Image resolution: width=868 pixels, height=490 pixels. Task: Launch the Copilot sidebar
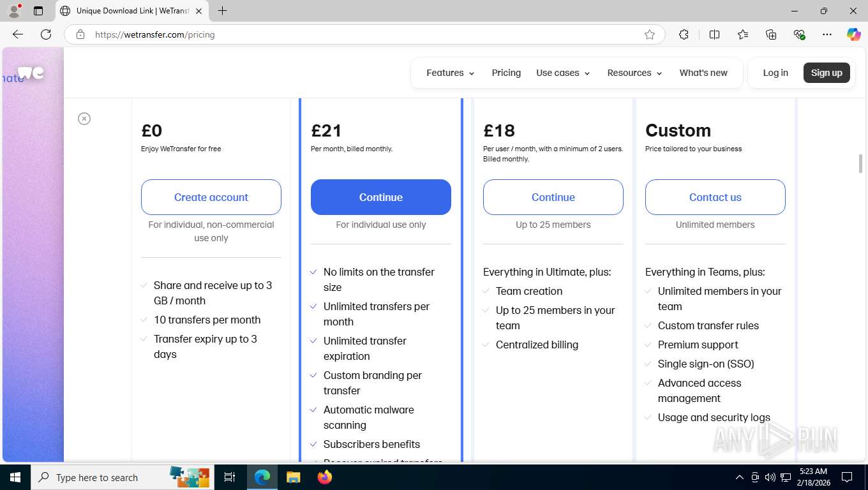tap(853, 34)
